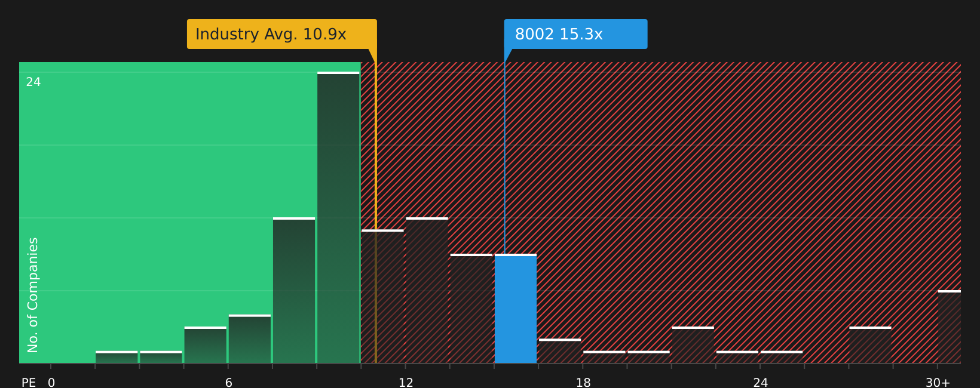Select the highlighted blue 8002 histogram bar

pos(516,309)
